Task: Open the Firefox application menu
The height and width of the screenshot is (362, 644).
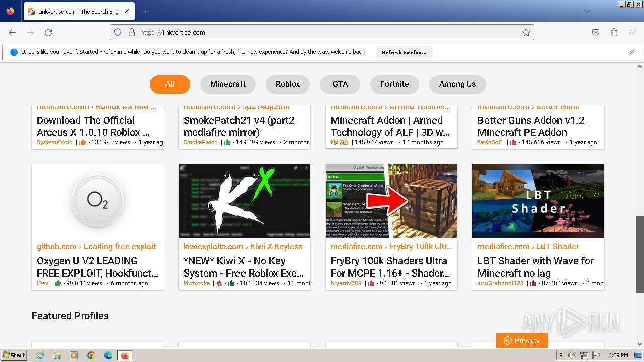Action: click(632, 32)
